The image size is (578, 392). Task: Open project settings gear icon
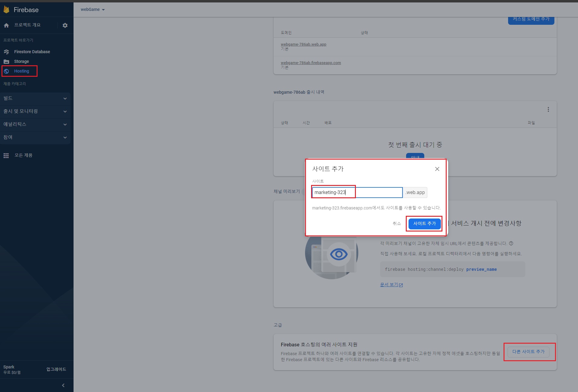point(65,25)
